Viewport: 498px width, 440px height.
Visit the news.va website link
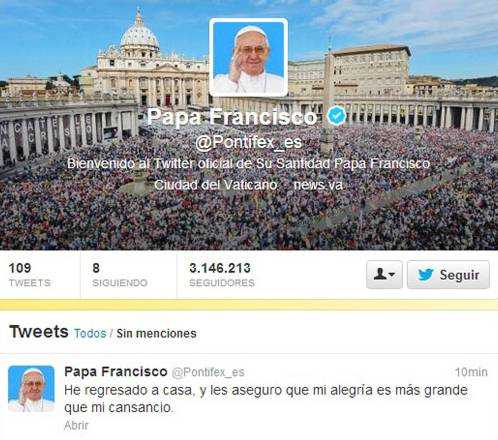(x=318, y=185)
